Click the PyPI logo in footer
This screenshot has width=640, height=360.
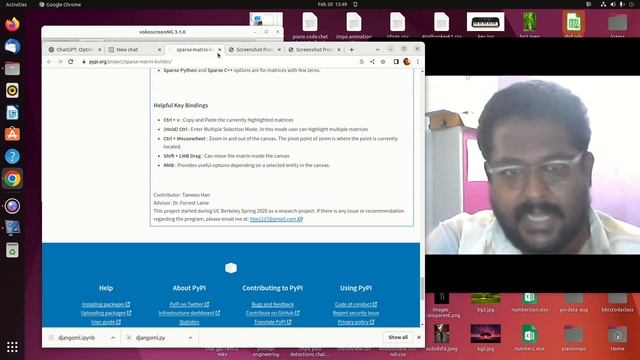pos(231,268)
